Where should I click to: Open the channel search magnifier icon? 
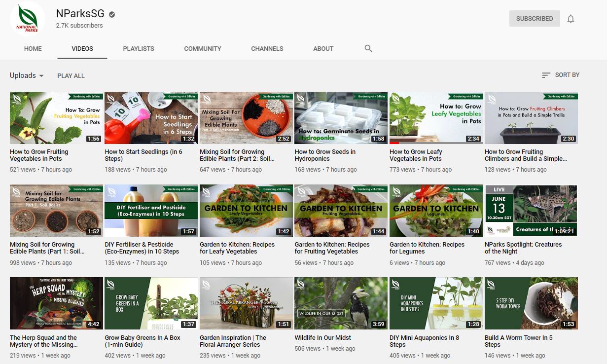pyautogui.click(x=368, y=48)
